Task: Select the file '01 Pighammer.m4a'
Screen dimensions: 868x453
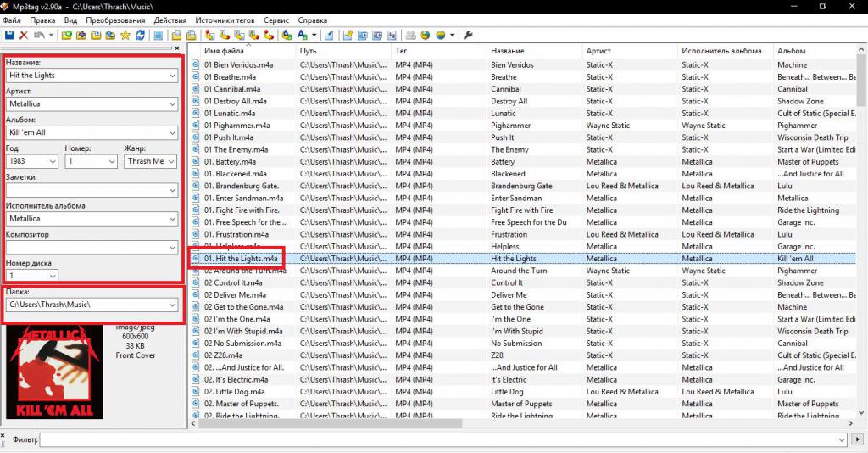Action: pos(237,126)
